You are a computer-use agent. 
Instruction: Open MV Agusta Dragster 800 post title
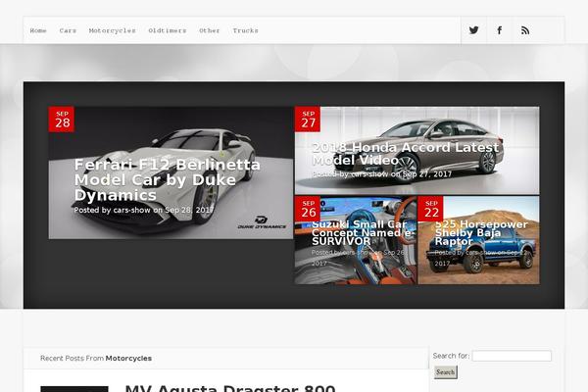point(230,388)
